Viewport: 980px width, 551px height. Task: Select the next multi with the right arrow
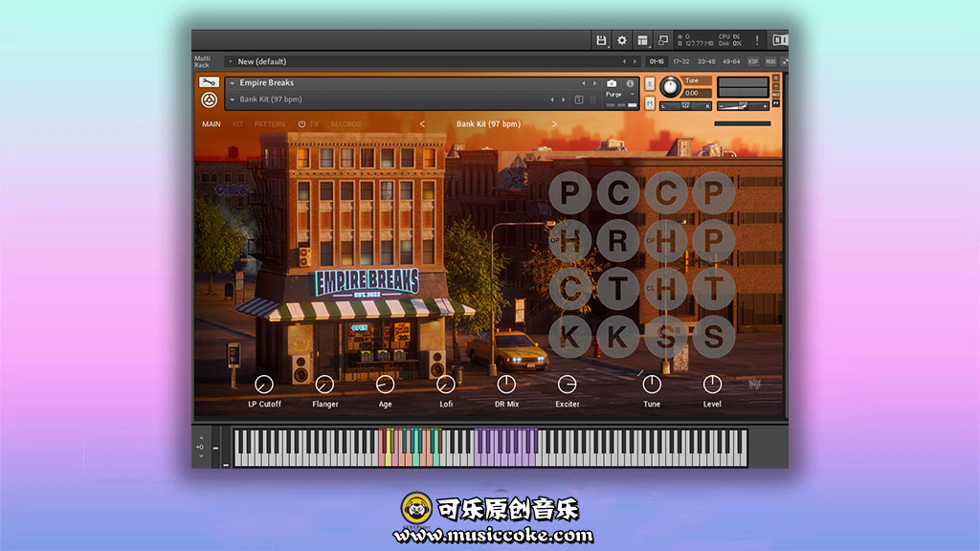[x=635, y=62]
